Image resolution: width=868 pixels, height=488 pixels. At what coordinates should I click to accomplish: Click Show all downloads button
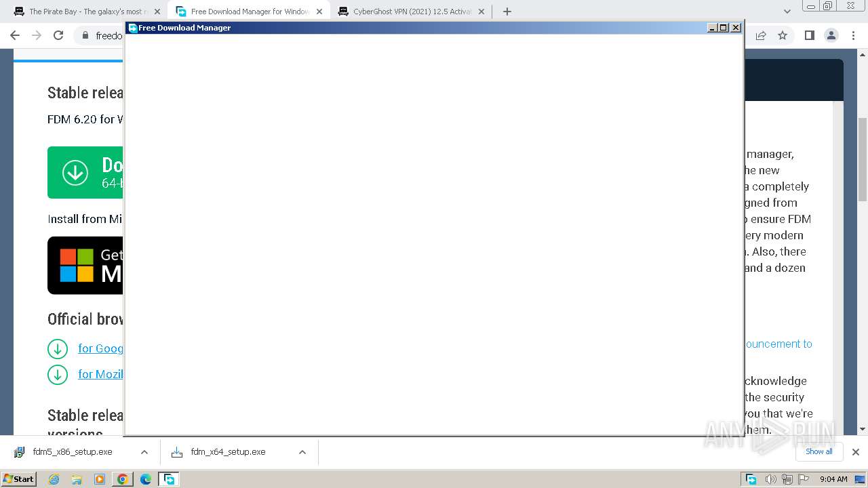click(819, 451)
